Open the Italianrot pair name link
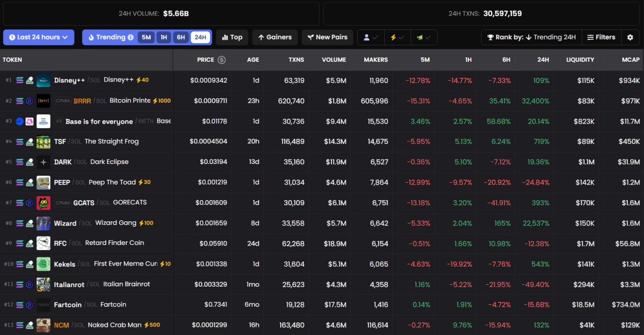 [x=102, y=285]
